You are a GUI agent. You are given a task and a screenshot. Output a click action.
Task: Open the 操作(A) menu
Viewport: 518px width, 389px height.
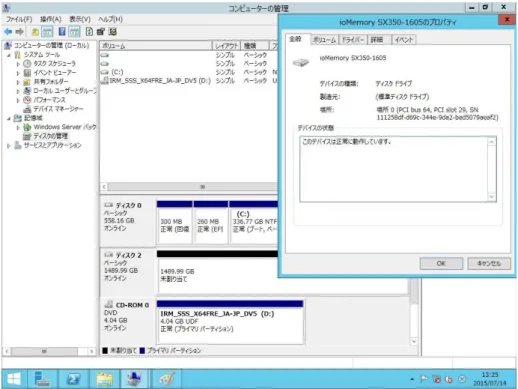[51, 19]
